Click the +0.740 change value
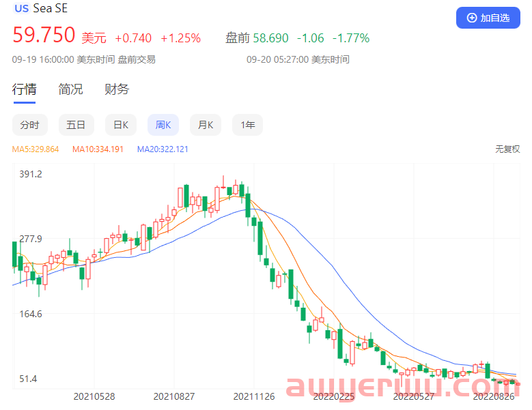 tap(133, 38)
